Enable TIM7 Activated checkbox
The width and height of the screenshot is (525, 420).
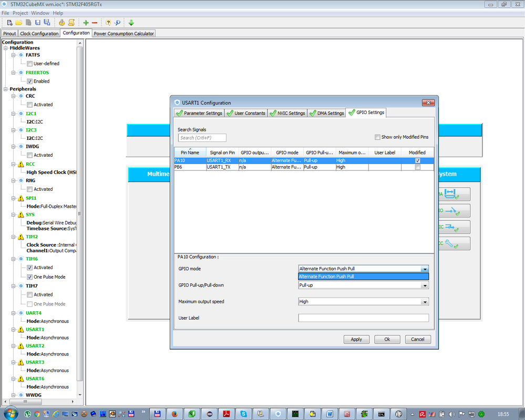30,295
